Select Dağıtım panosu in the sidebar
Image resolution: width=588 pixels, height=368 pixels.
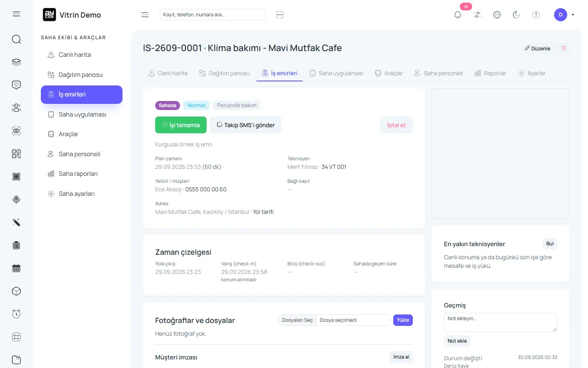[x=82, y=75]
